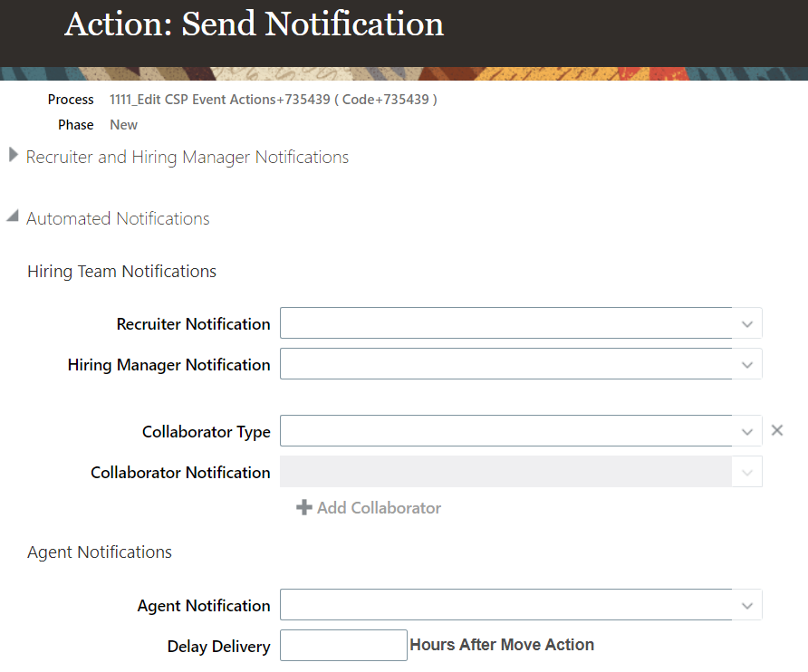808x672 pixels.
Task: Click the process name 1111_Edit CSP Event Actions+735439
Action: (x=219, y=100)
